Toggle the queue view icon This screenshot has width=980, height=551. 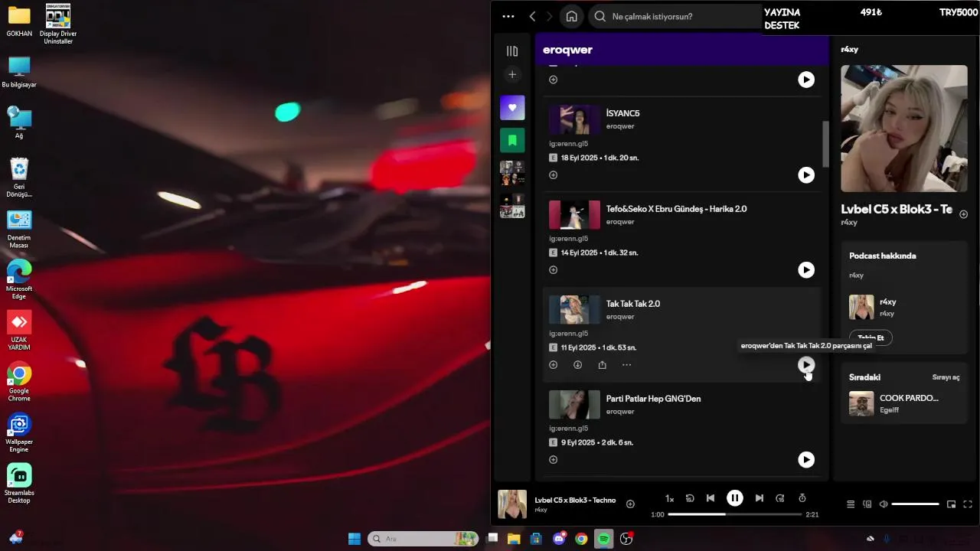point(851,504)
